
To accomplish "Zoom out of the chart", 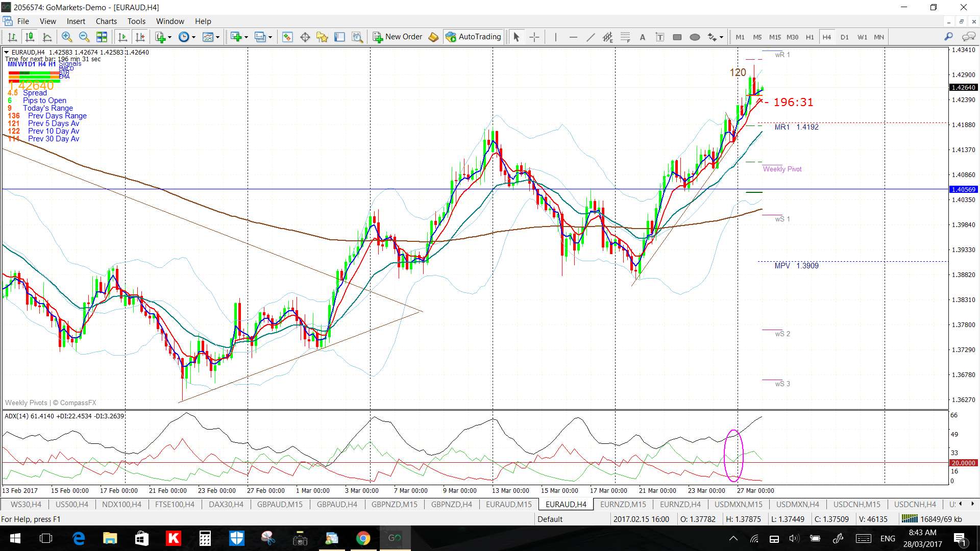I will 84,37.
